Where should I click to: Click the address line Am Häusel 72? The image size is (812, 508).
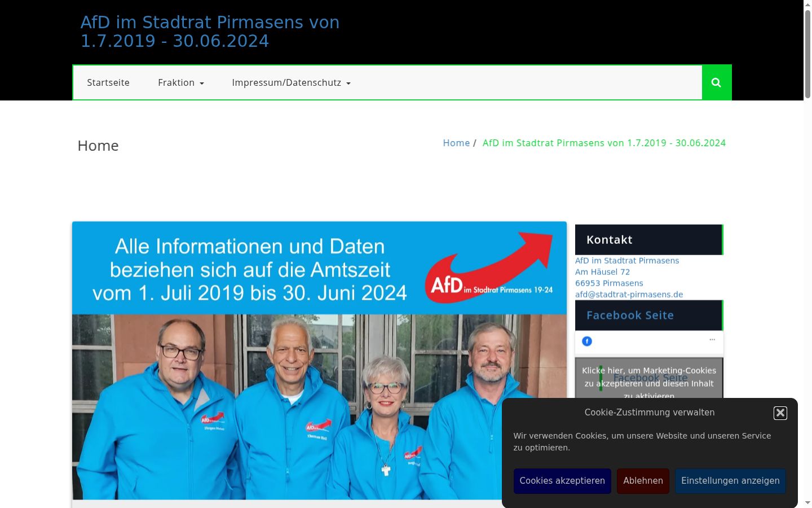click(x=602, y=271)
